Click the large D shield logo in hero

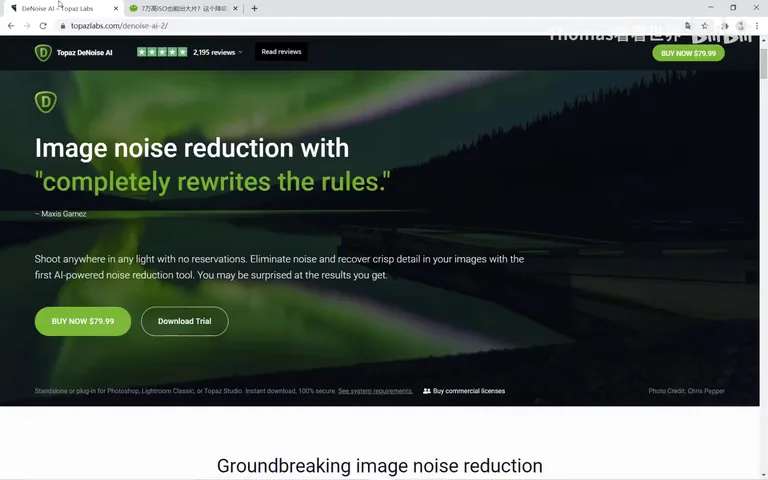tap(46, 102)
